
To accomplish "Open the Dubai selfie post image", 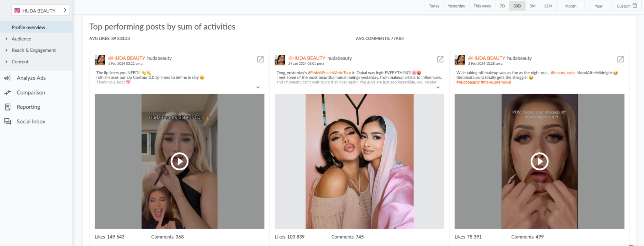I will 359,161.
